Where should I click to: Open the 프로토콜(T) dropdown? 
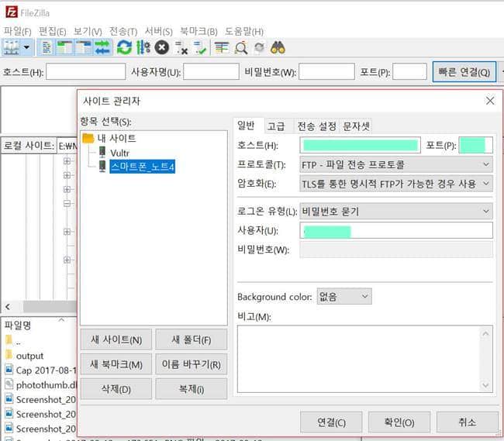click(396, 164)
